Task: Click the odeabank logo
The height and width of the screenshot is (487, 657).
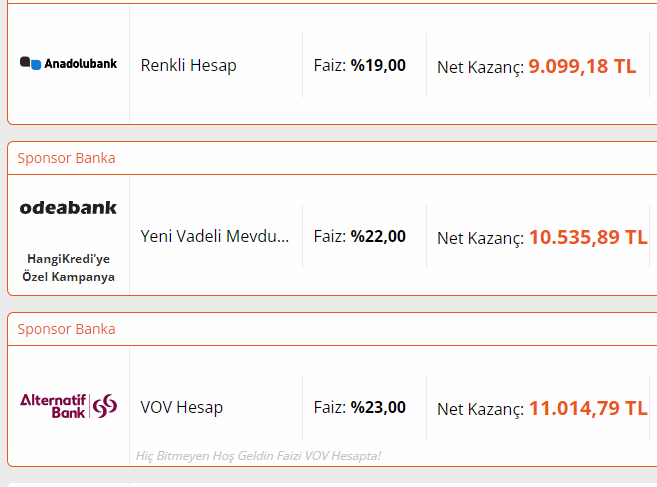Action: 68,207
